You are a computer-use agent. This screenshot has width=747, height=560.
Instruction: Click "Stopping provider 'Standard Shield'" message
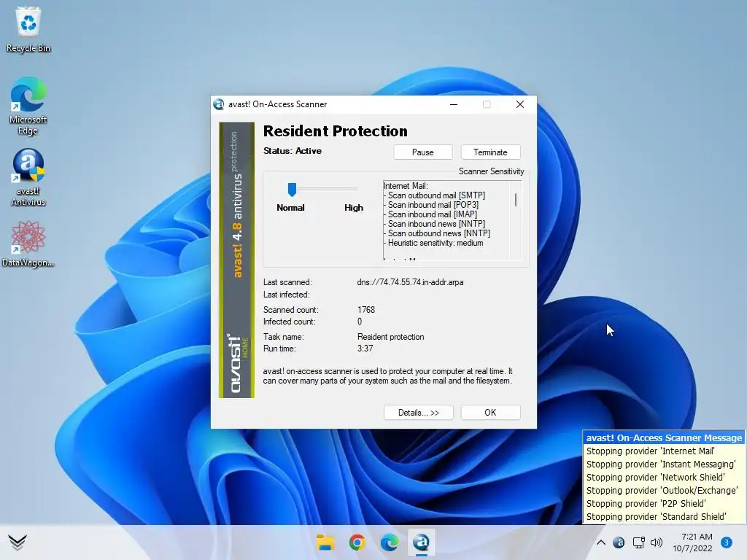tap(656, 517)
